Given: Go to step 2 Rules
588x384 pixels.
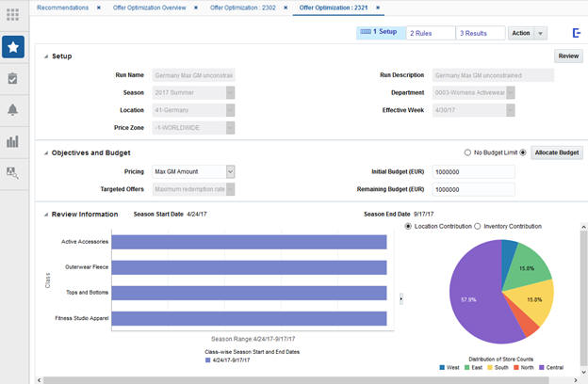Looking at the screenshot, I should 431,33.
